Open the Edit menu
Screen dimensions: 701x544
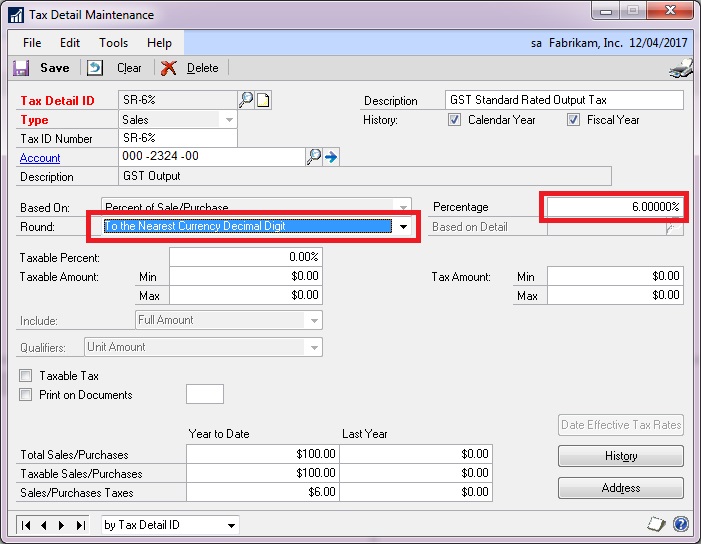[70, 43]
